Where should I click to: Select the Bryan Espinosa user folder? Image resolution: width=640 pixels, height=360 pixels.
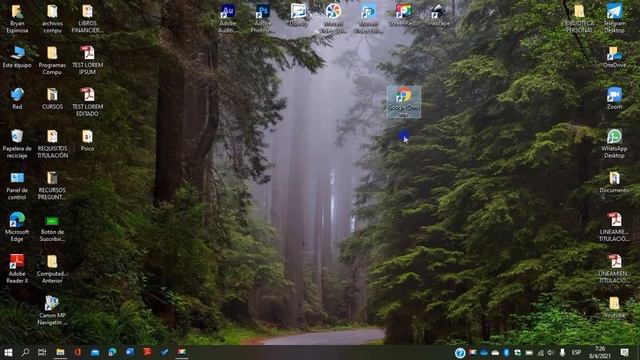[17, 18]
